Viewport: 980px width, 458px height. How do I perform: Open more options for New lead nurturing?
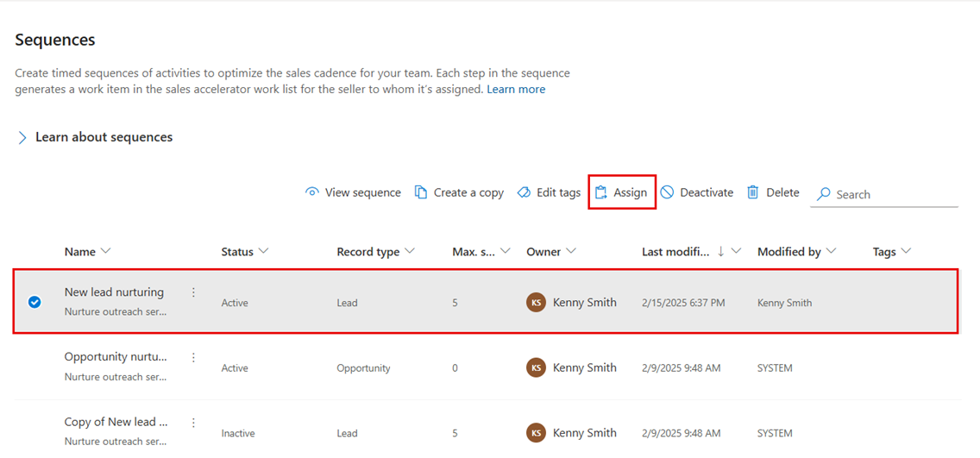[193, 292]
